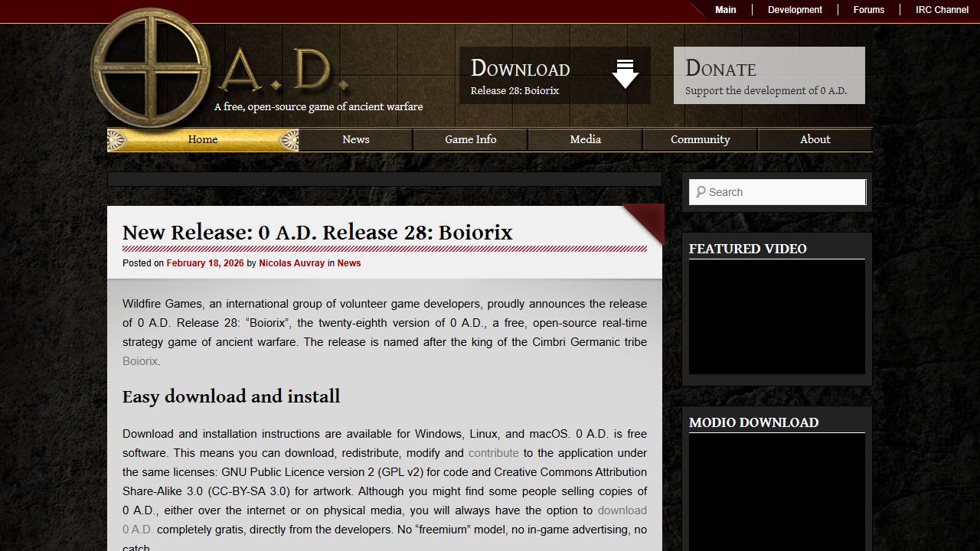This screenshot has width=980, height=551.
Task: Open the Community navigation menu
Action: (701, 139)
